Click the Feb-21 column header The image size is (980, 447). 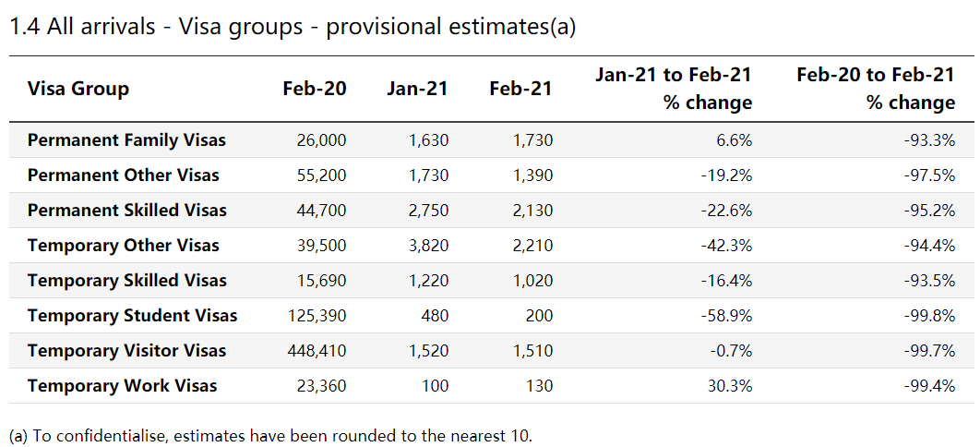520,89
